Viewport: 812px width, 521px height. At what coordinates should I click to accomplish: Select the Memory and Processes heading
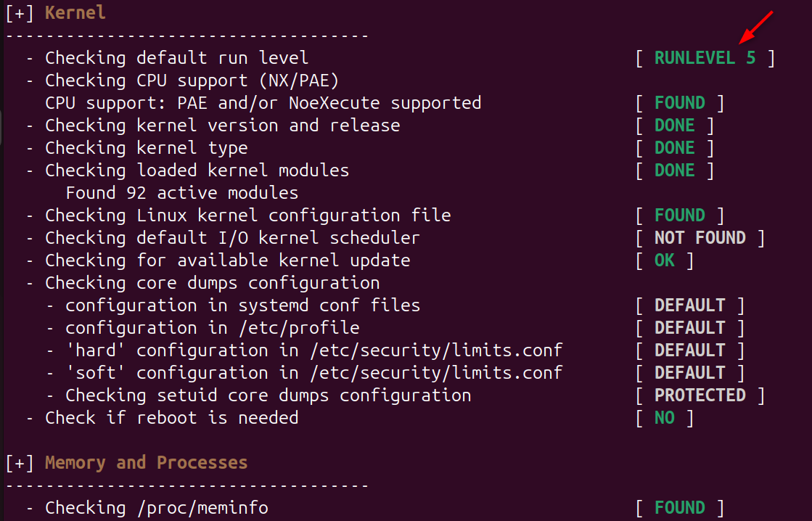(x=146, y=463)
